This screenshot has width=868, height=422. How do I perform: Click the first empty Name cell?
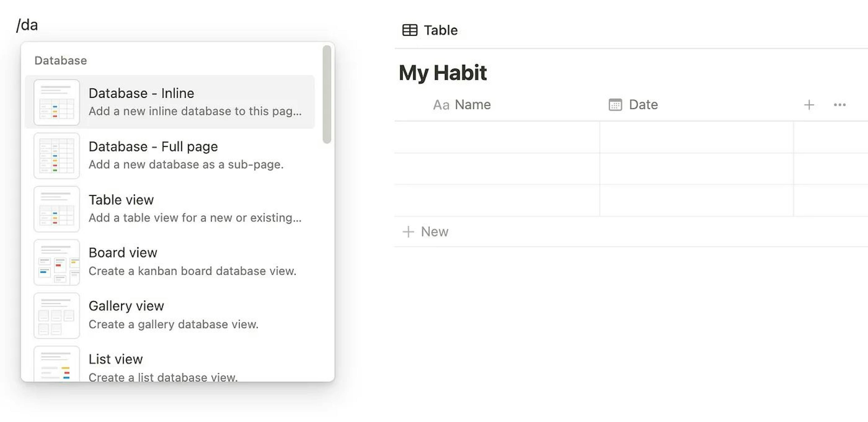tap(497, 137)
